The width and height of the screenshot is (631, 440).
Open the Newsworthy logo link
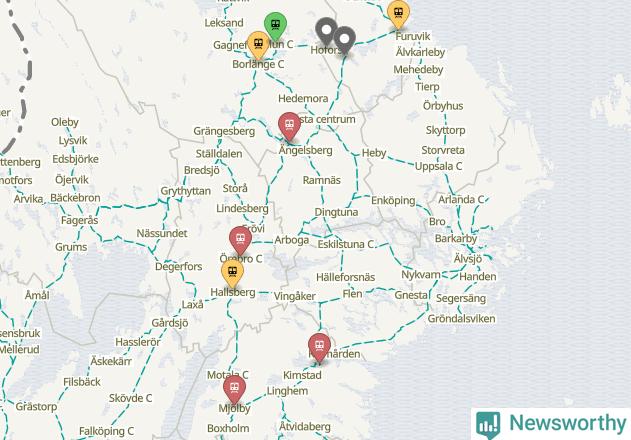[551, 424]
